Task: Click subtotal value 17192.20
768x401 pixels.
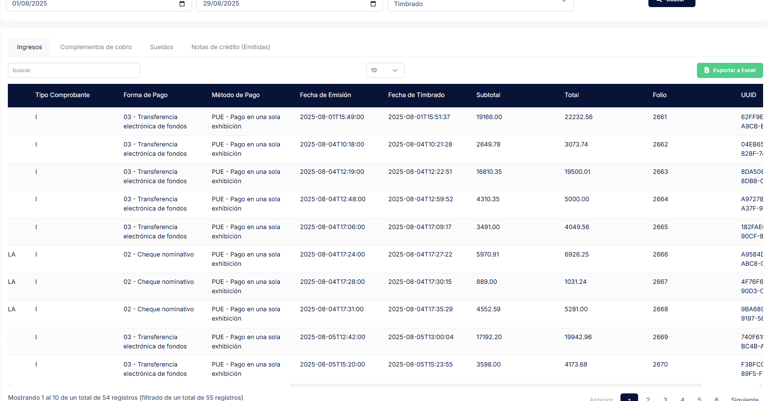Action: click(x=489, y=337)
